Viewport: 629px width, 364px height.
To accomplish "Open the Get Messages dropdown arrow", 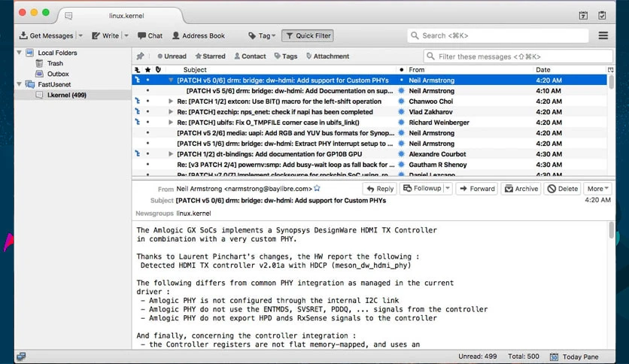I will pos(81,35).
